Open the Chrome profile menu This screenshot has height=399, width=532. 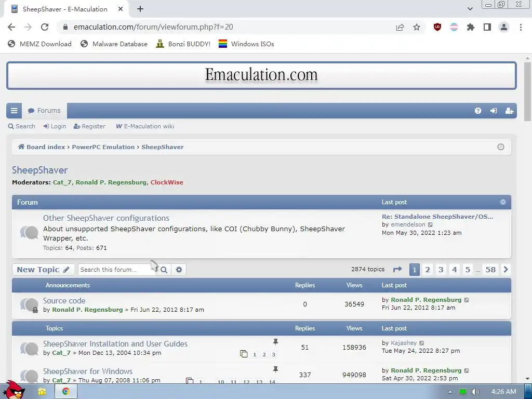tap(504, 27)
